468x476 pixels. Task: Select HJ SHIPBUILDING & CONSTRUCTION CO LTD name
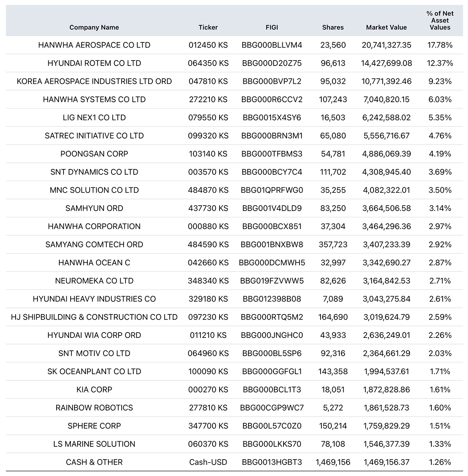coord(94,317)
